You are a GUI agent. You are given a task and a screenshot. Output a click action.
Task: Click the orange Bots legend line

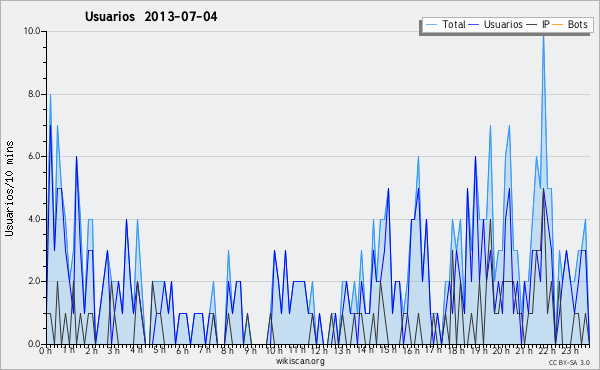click(558, 25)
